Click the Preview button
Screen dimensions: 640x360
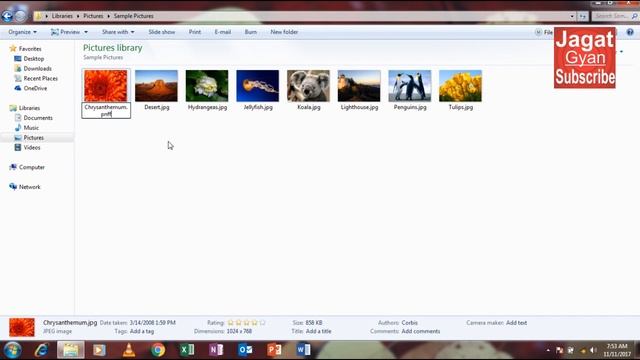coord(65,32)
